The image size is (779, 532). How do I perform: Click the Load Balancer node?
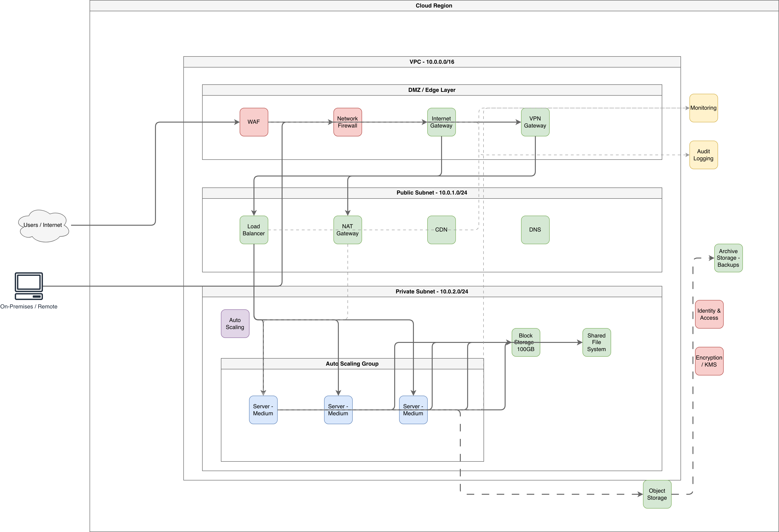pyautogui.click(x=254, y=230)
